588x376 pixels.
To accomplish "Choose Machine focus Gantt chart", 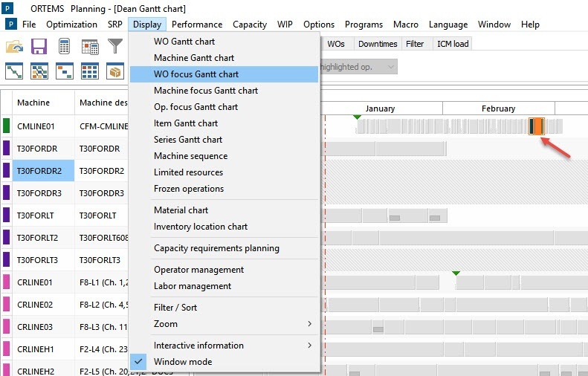I will 225,91.
